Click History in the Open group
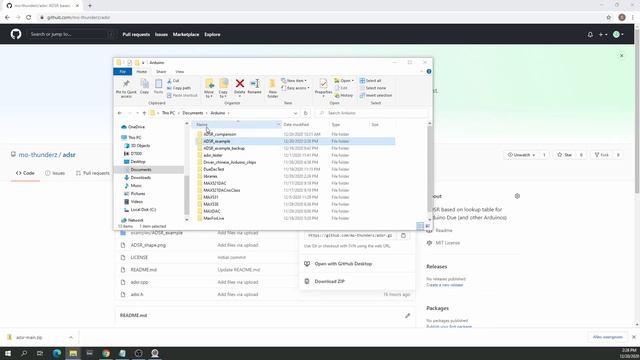640x360 pixels. [344, 96]
